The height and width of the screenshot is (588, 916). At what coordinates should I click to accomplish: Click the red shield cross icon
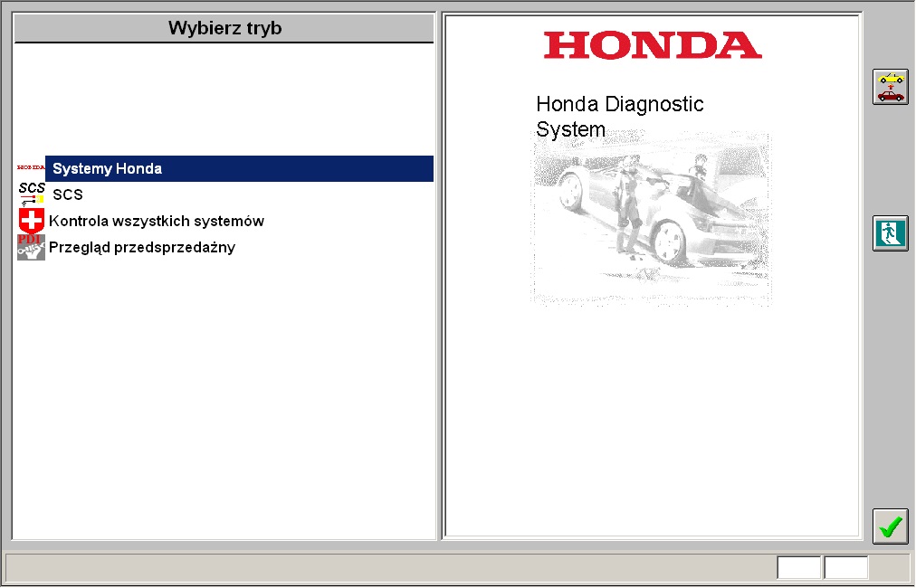click(x=32, y=221)
